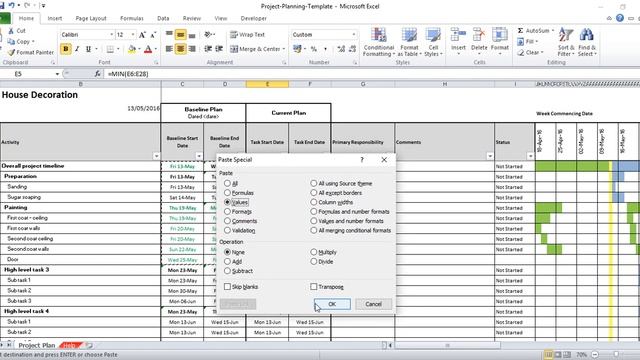Click the Align Text Left icon
Screen dimensions: 640x360
click(x=169, y=49)
